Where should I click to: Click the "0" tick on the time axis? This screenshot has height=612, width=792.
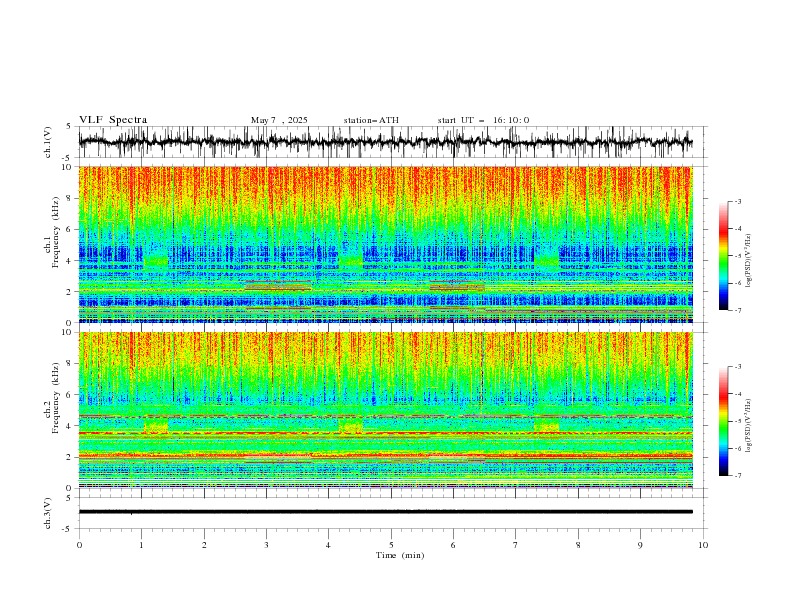79,545
